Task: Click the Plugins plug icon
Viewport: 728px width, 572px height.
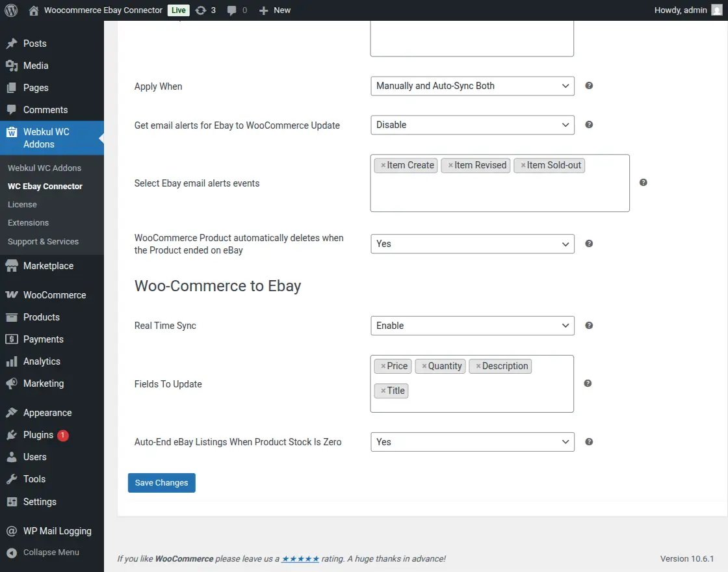Action: tap(12, 435)
